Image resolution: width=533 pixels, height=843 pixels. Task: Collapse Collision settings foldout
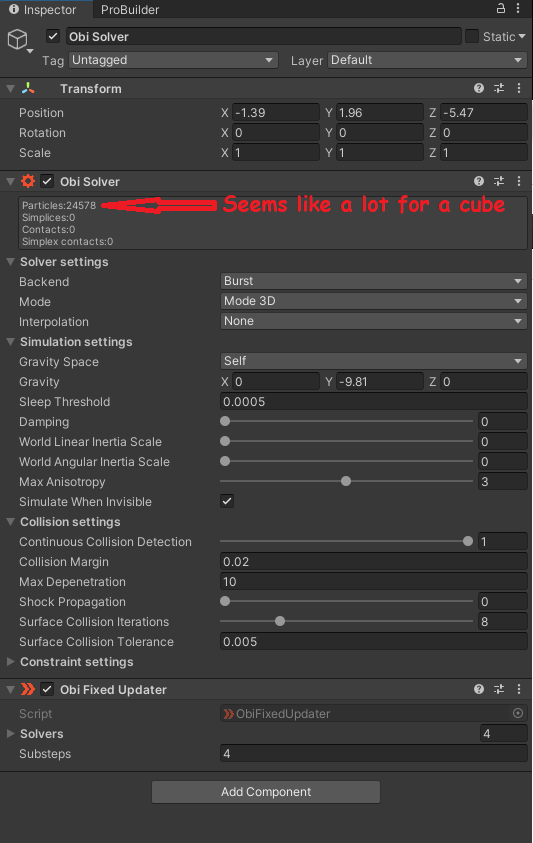tap(10, 521)
